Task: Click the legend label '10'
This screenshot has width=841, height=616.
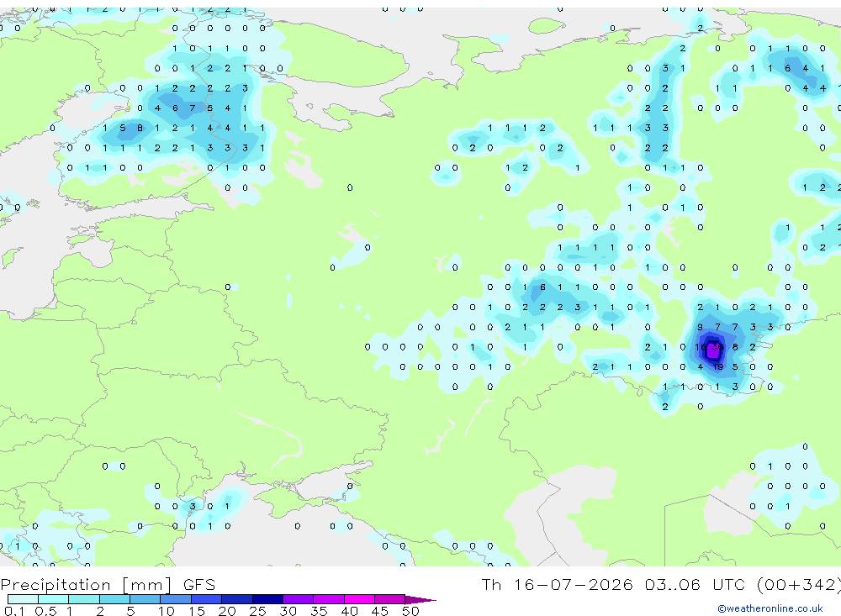Action: (x=166, y=611)
